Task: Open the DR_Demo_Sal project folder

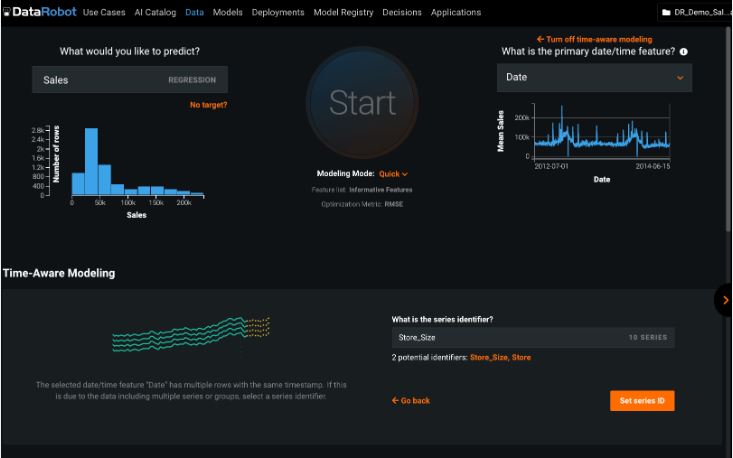Action: tap(694, 13)
